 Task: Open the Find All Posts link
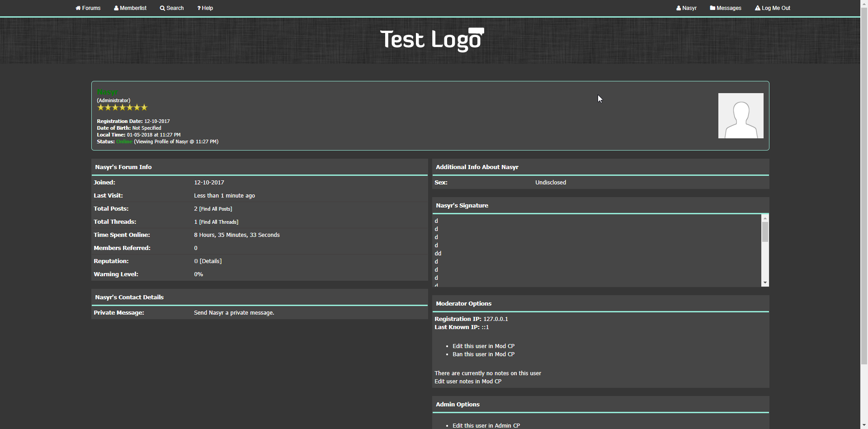[216, 209]
